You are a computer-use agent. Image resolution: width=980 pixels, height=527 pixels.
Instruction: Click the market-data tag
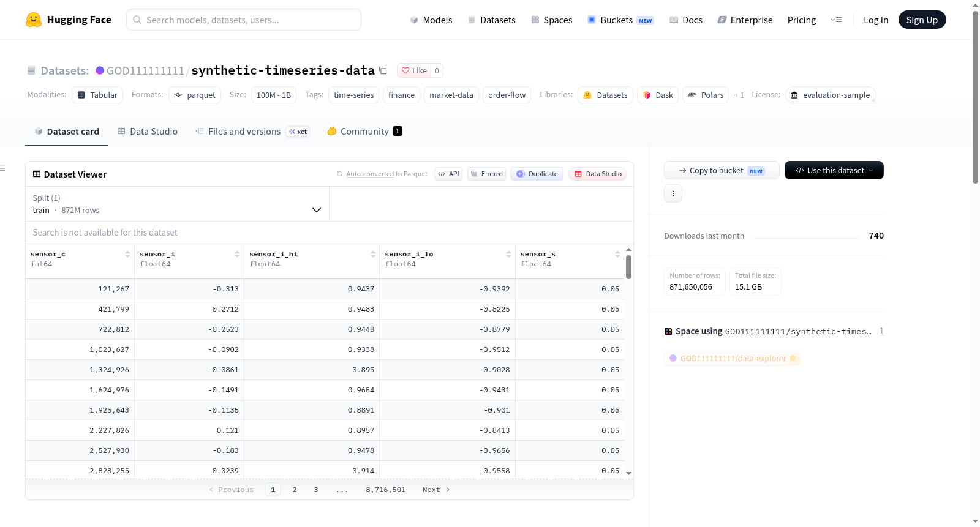tap(451, 95)
